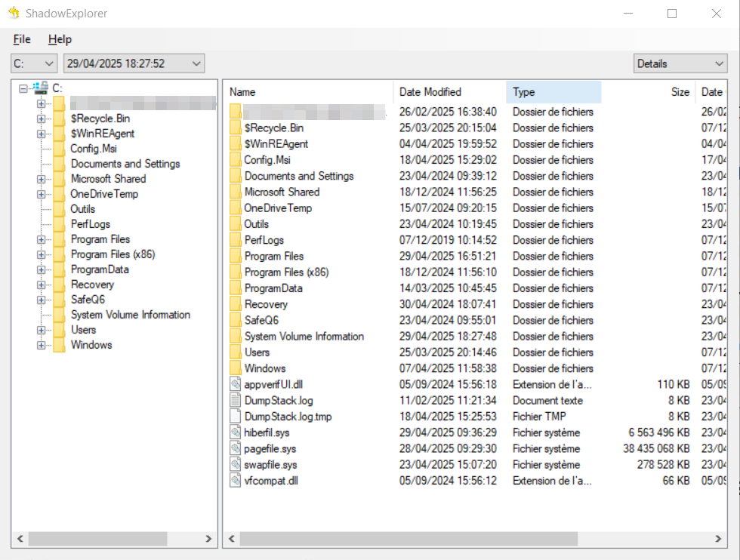
Task: Select SafeQ6 in the tree
Action: 88,300
